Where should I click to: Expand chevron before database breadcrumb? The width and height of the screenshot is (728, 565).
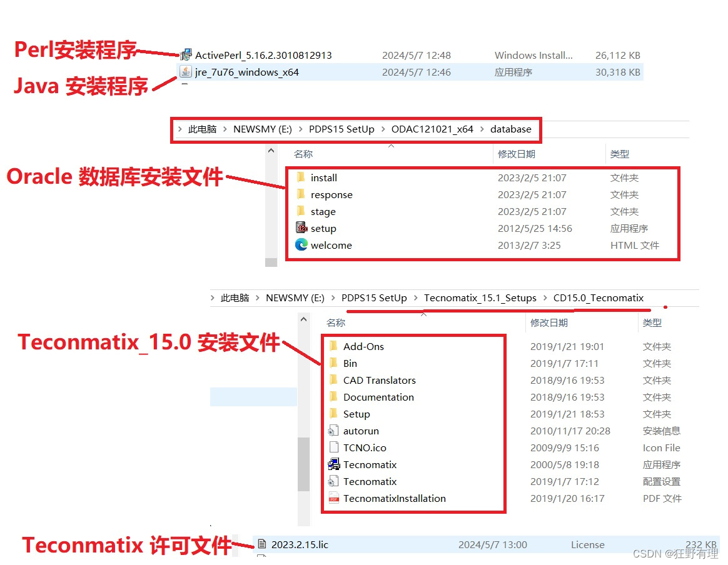tap(482, 129)
